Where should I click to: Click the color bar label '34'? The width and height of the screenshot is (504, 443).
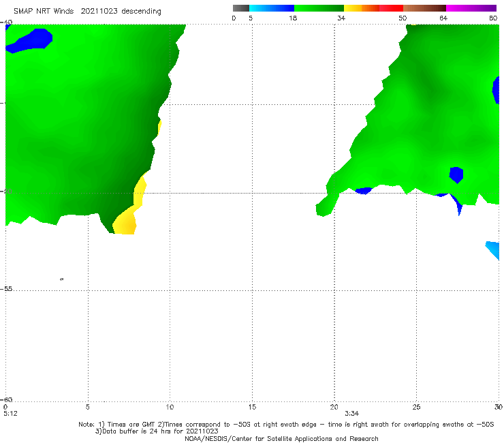tap(341, 18)
